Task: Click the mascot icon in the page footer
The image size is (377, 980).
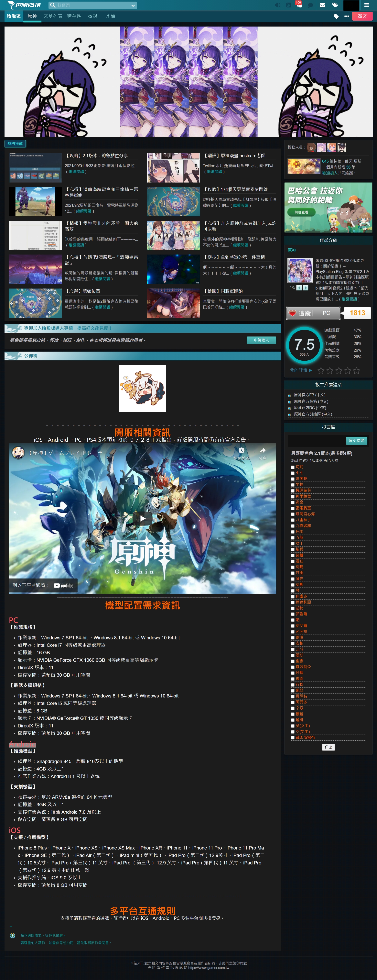Action: (x=13, y=935)
